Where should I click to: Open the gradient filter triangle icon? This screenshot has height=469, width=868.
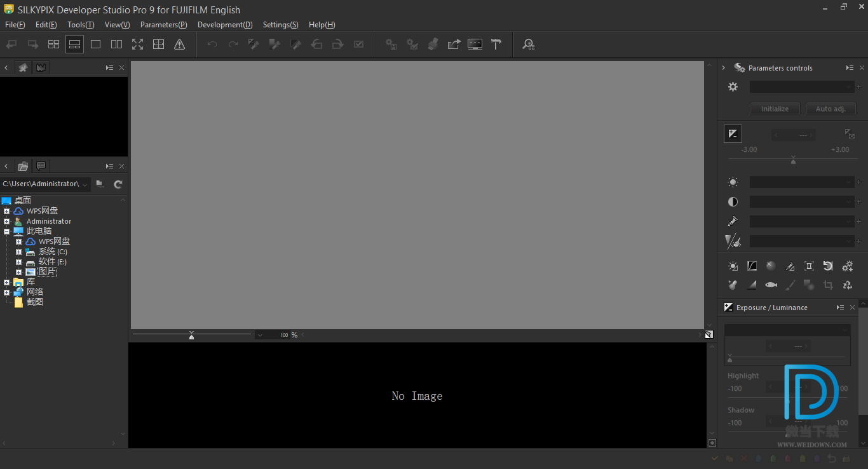[x=752, y=285]
